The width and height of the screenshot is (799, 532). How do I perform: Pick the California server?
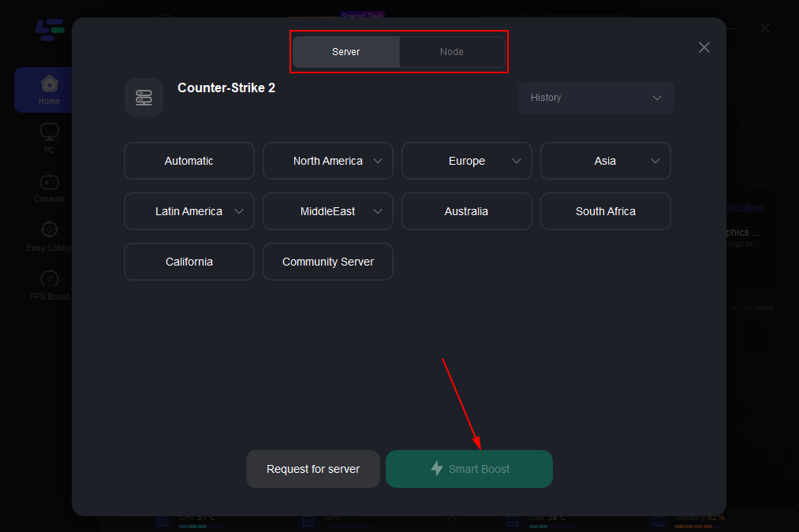tap(189, 262)
